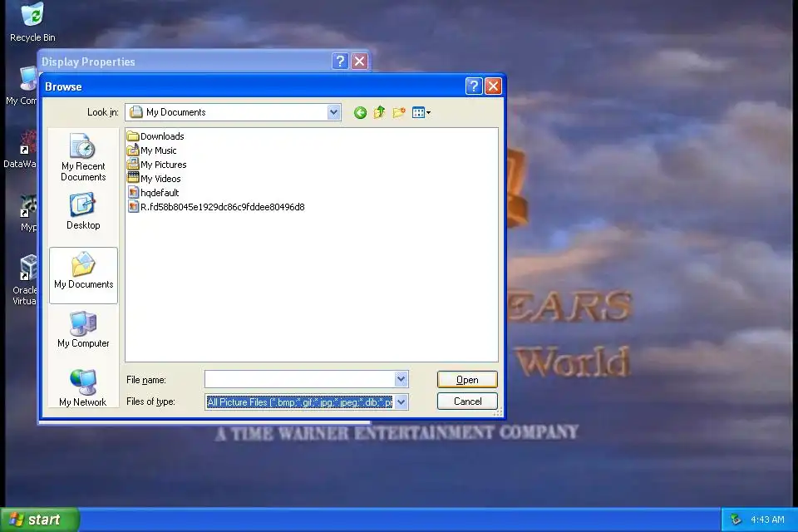Click the Display Properties help button

340,61
